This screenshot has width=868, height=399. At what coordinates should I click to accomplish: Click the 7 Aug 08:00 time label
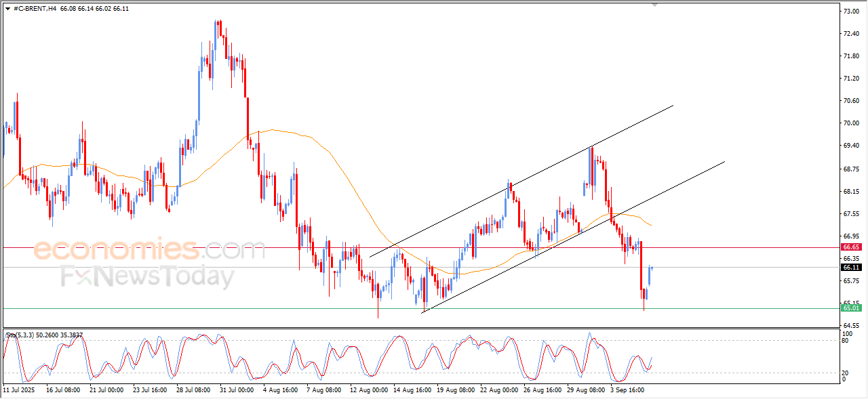tap(323, 390)
